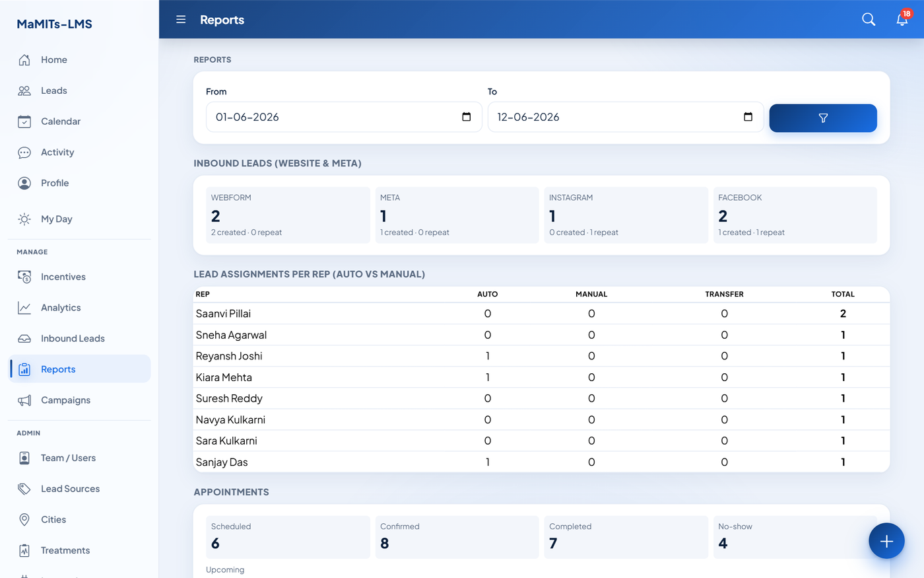Click the No-show appointments card
The height and width of the screenshot is (578, 924).
tap(795, 537)
